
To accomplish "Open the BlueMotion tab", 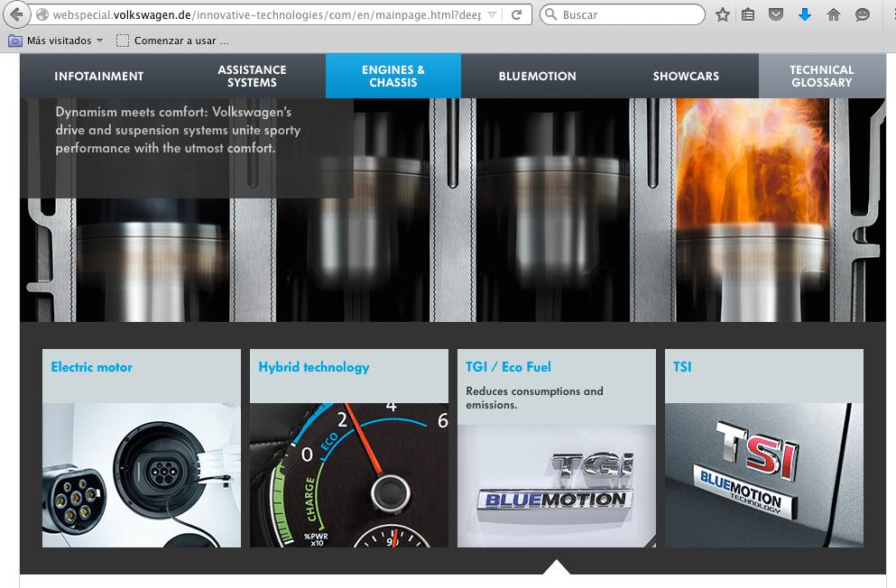I will (537, 76).
